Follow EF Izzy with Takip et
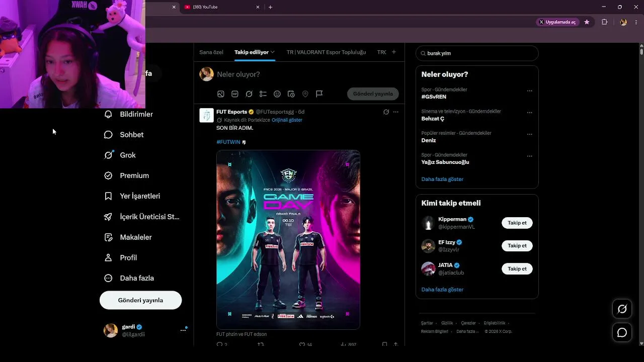Screen dimensions: 644x362 tap(517, 246)
